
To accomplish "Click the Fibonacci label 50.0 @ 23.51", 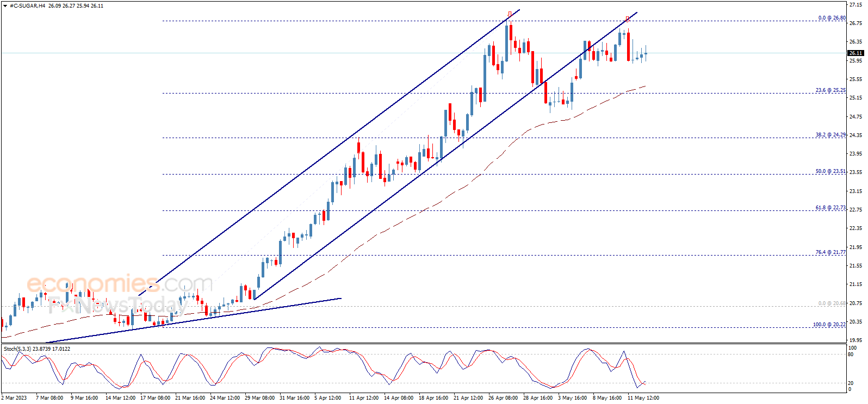I will [830, 171].
